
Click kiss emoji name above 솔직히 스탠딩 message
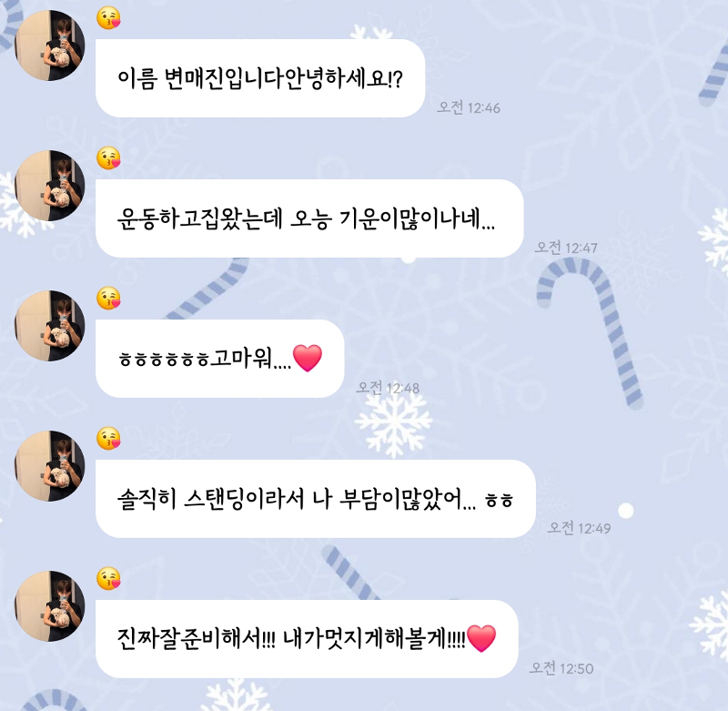(x=108, y=439)
